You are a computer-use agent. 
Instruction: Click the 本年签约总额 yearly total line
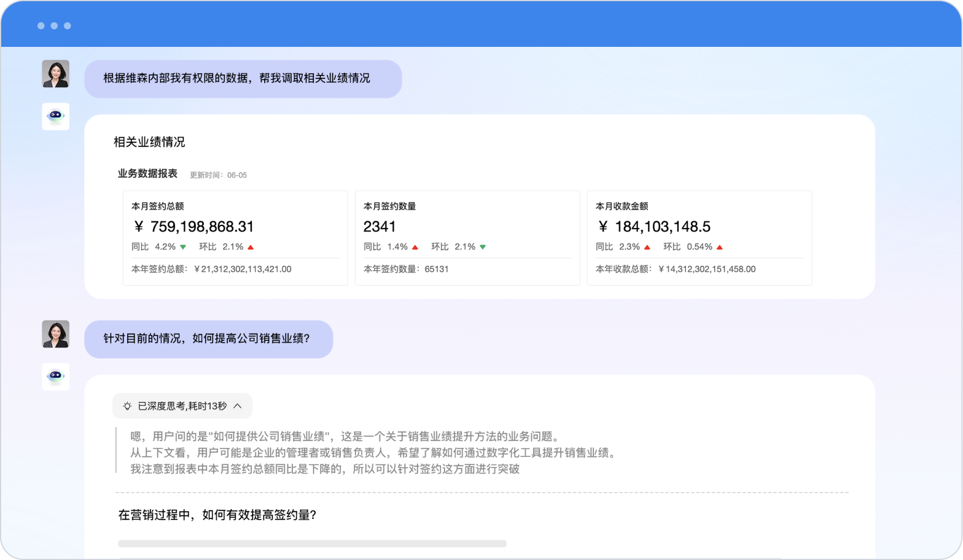[211, 269]
